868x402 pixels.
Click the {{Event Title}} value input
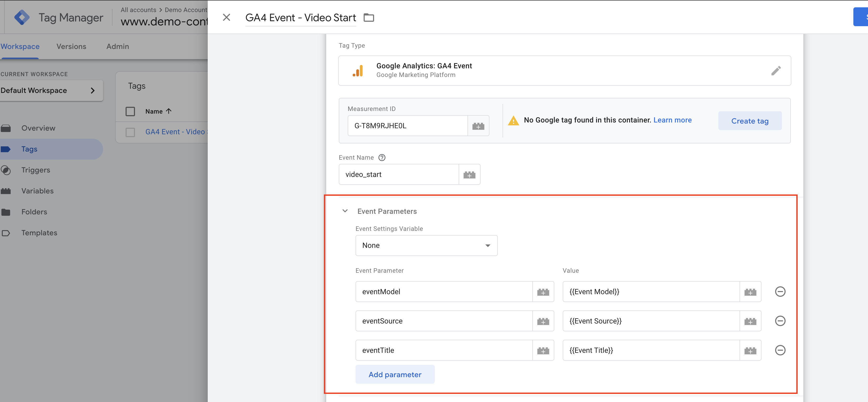pos(651,350)
